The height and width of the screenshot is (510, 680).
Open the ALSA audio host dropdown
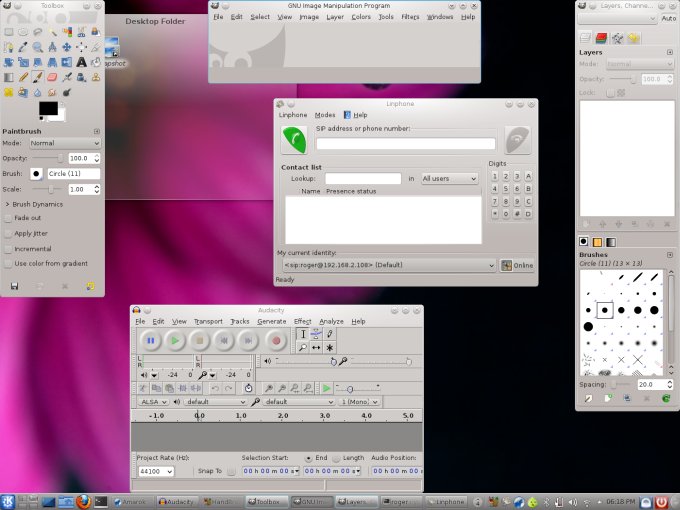pyautogui.click(x=153, y=402)
